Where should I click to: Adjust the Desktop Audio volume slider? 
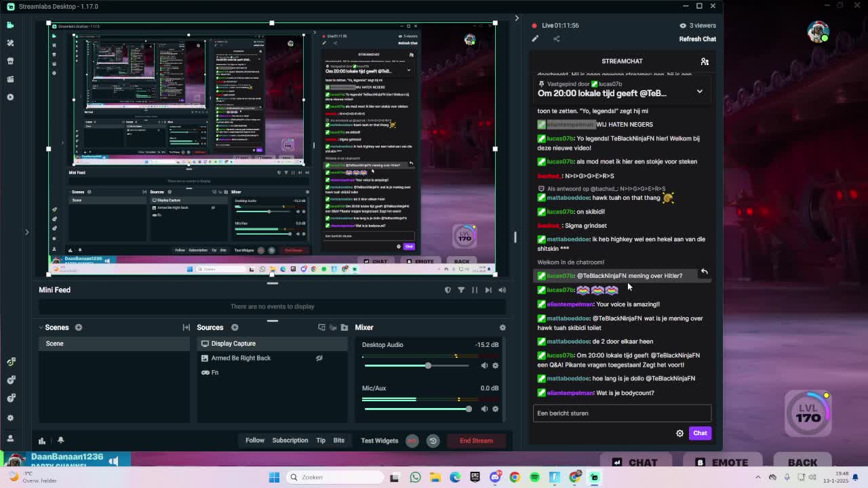click(416, 366)
